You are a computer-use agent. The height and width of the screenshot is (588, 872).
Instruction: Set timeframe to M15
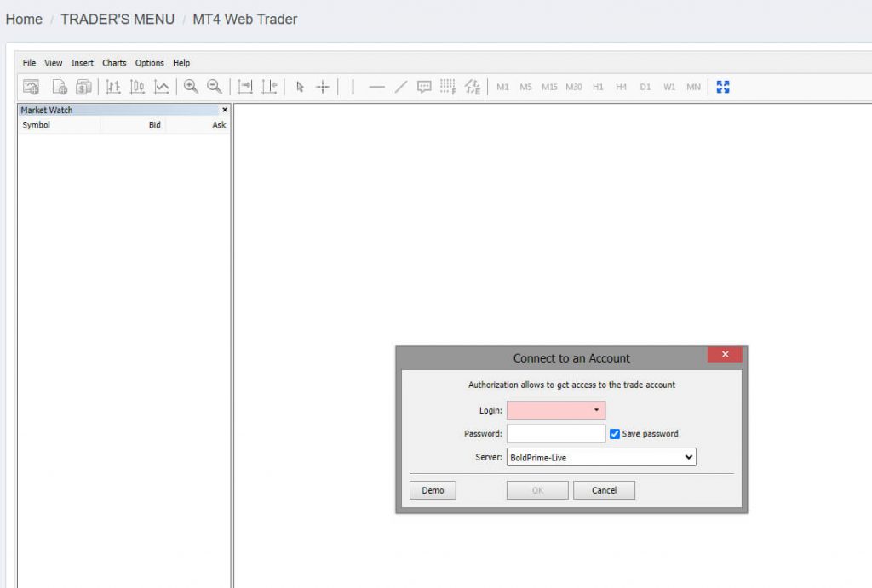tap(549, 87)
